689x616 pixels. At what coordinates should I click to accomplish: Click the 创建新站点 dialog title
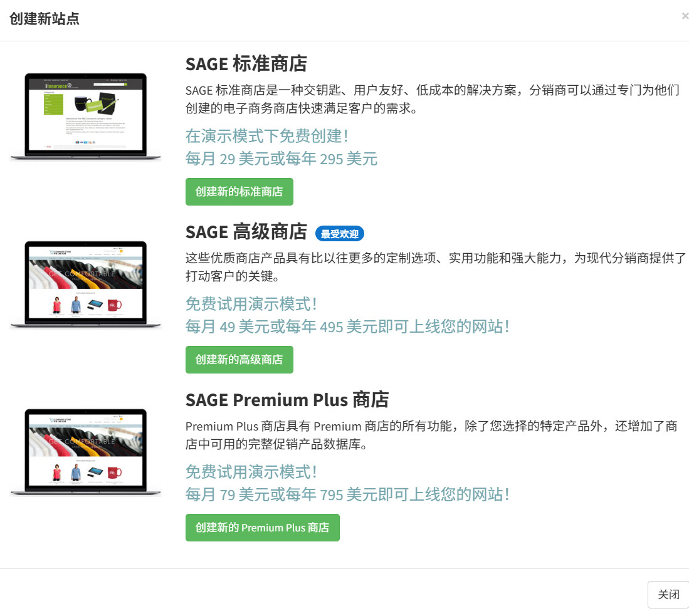pos(44,18)
